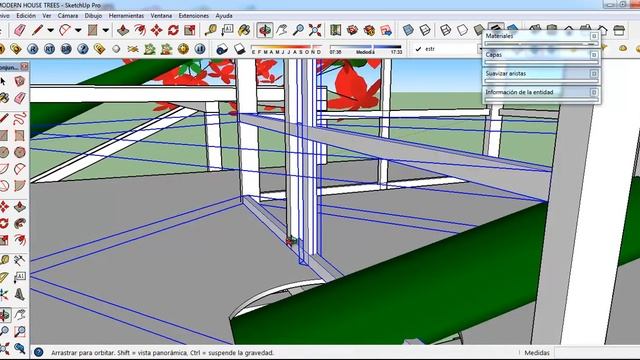Click the blue pause plugin button
Image resolution: width=640 pixels, height=360 pixels.
(x=200, y=49)
